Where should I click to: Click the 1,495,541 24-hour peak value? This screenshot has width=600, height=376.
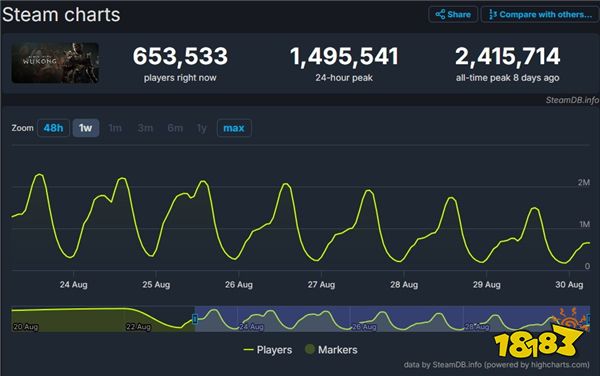344,56
